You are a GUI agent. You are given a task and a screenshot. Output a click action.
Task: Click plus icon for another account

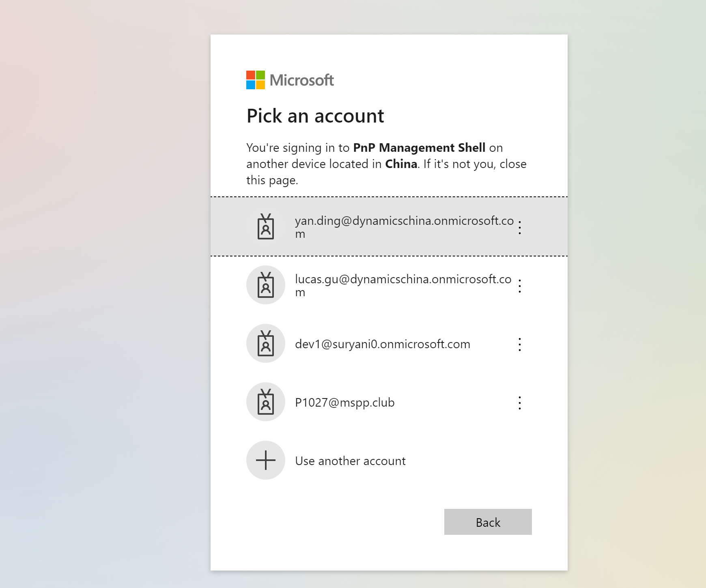coord(266,460)
